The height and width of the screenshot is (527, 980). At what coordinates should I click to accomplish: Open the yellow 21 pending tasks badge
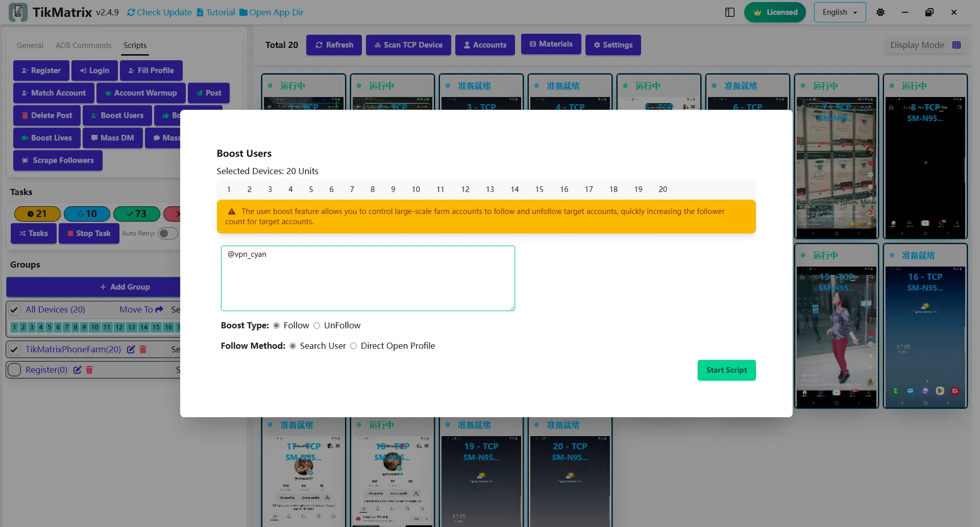click(x=37, y=213)
